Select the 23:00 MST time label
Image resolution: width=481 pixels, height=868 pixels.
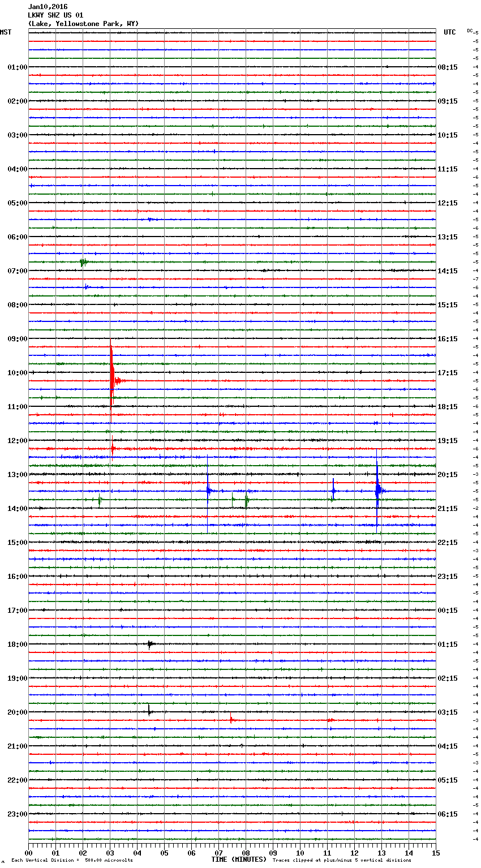17,814
